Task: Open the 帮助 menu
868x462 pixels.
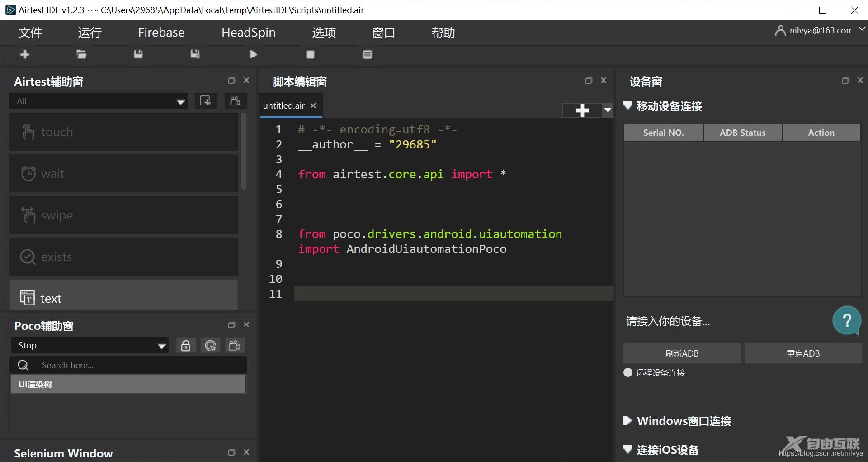Action: (x=443, y=33)
